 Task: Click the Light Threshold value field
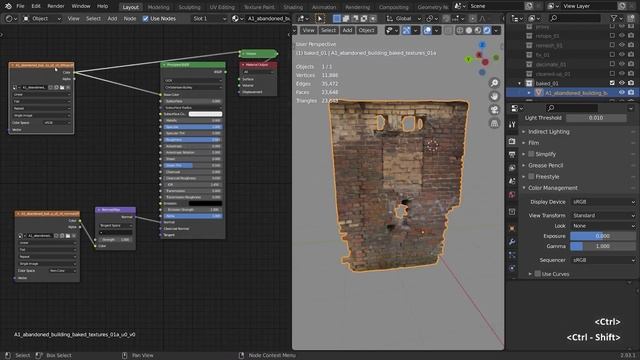(x=596, y=118)
